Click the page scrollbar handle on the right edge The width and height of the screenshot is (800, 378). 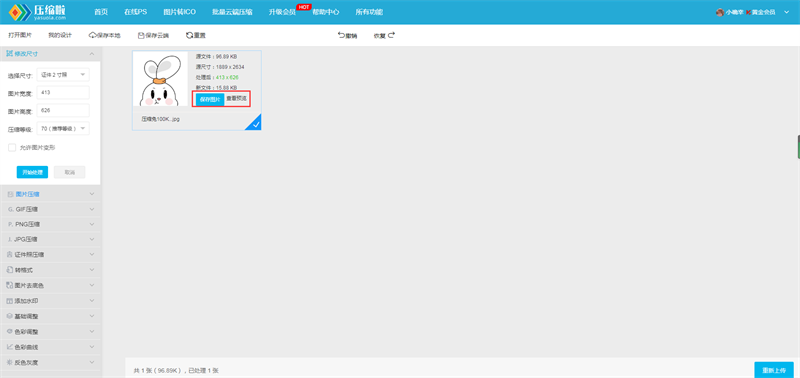pos(798,147)
